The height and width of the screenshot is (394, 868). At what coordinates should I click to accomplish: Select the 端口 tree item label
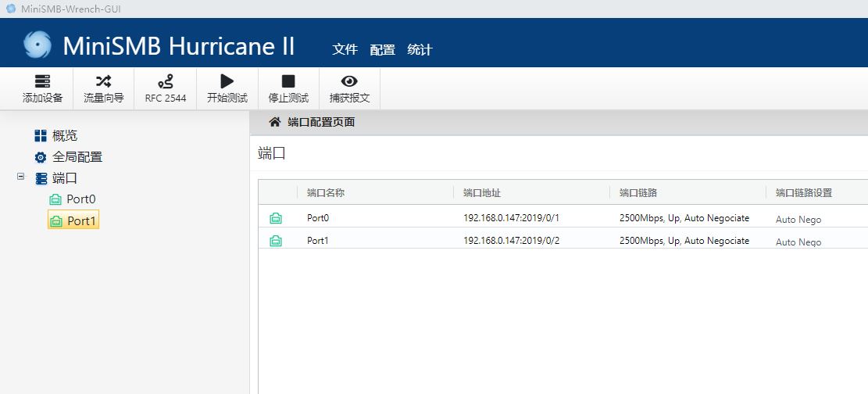[65, 178]
